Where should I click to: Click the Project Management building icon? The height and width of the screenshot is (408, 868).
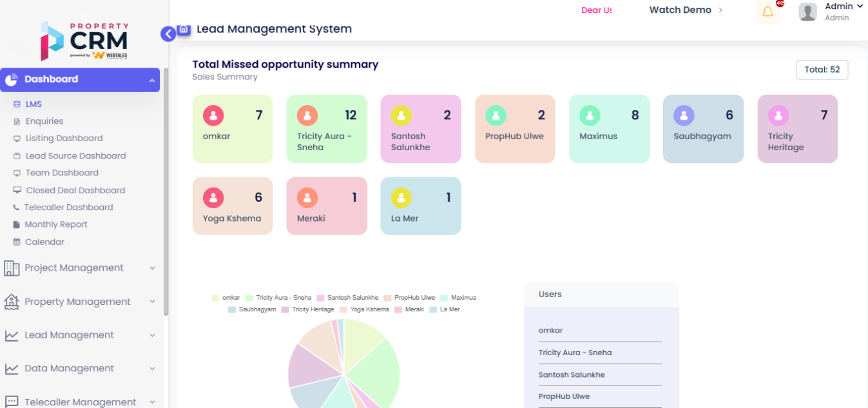(x=12, y=268)
